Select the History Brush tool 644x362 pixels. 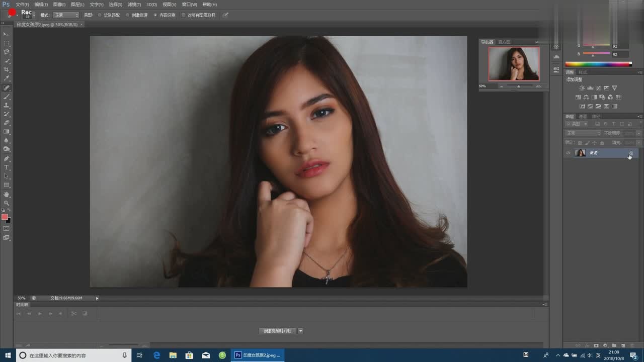(7, 114)
